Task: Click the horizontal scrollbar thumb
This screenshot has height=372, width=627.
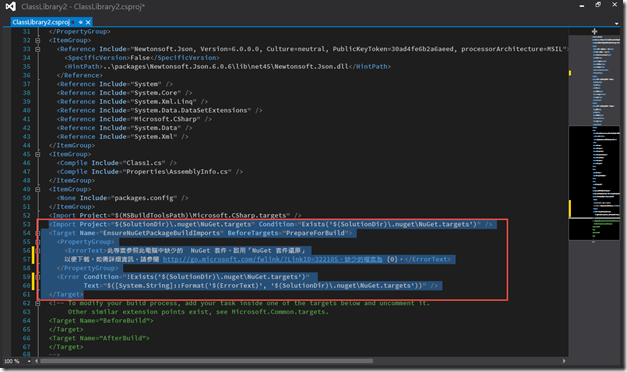Action: coord(206,361)
